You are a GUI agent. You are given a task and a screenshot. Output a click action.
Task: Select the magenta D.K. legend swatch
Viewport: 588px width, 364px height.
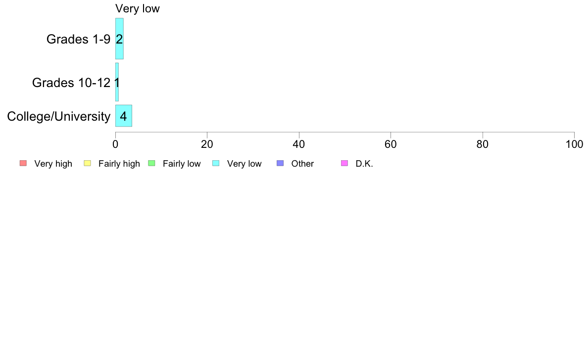(x=344, y=164)
